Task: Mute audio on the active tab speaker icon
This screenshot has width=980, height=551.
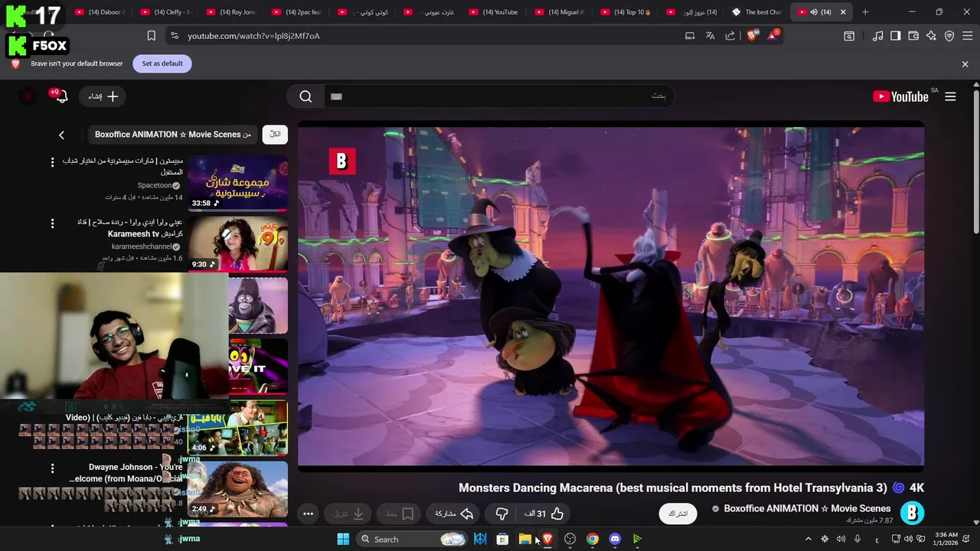Action: point(814,12)
